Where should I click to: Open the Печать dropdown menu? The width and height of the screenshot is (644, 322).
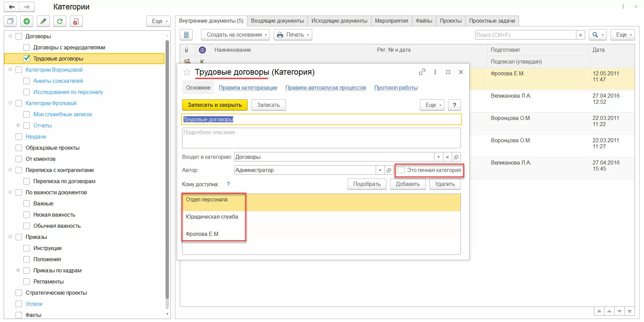(293, 35)
